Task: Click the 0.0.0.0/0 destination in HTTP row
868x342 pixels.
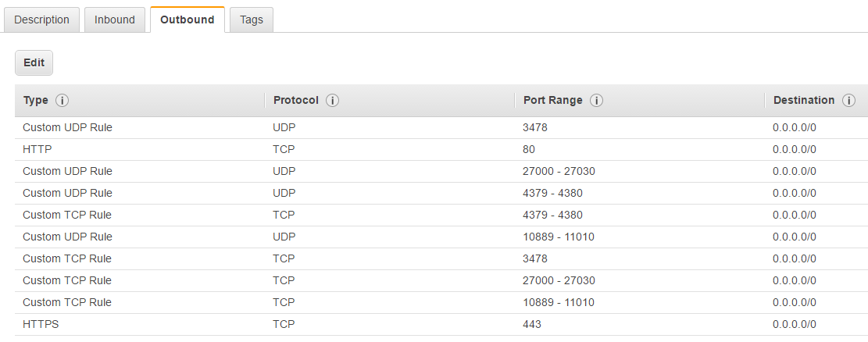Action: tap(794, 149)
